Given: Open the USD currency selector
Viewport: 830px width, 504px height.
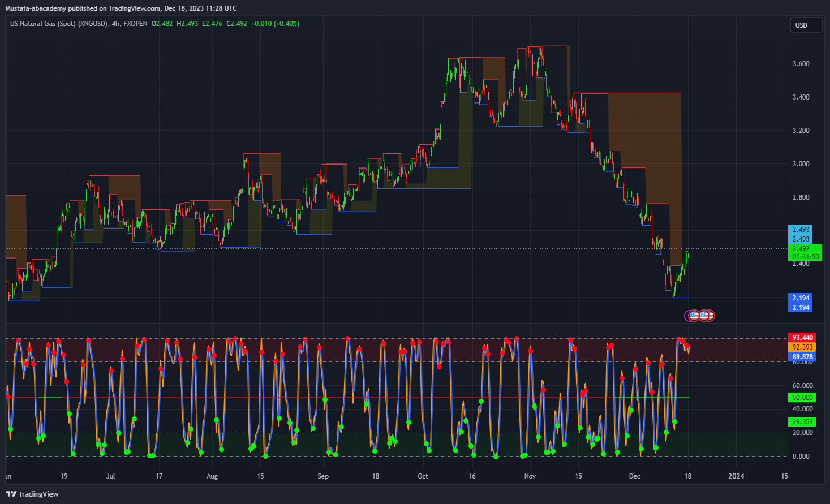Looking at the screenshot, I should (x=805, y=25).
